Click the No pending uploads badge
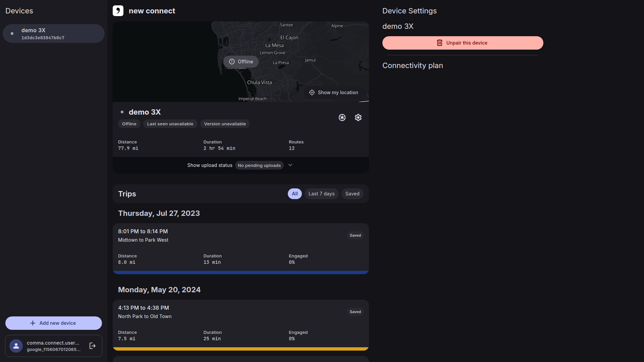This screenshot has width=644, height=362. 259,166
